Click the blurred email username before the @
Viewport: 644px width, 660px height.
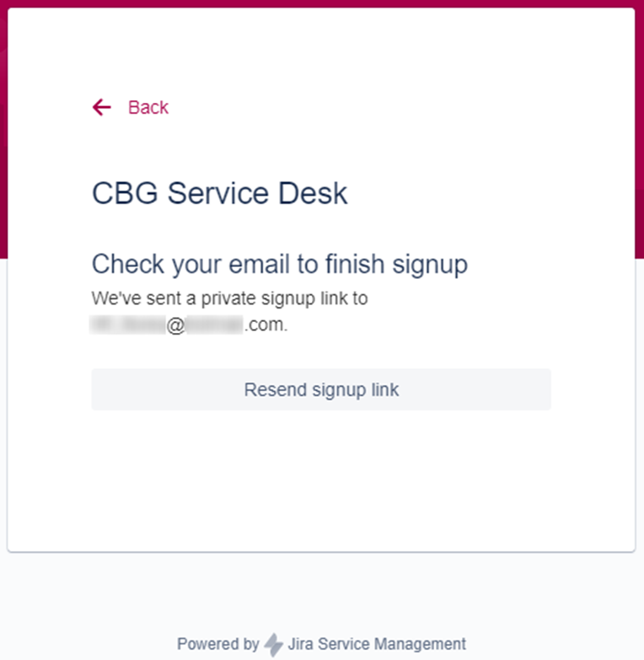point(128,325)
